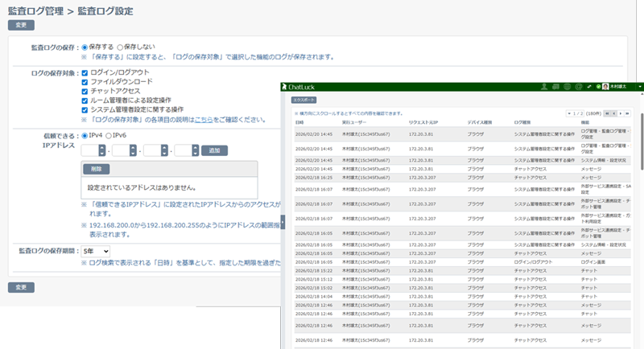Toggle the チャットアクセス checkbox
Image resolution: width=644 pixels, height=349 pixels.
pos(85,91)
